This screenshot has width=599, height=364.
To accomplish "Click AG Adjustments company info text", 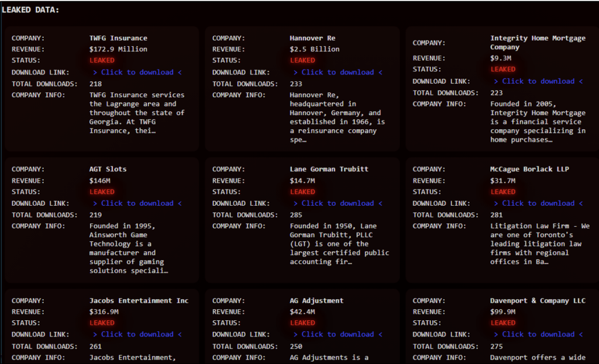I will 329,358.
